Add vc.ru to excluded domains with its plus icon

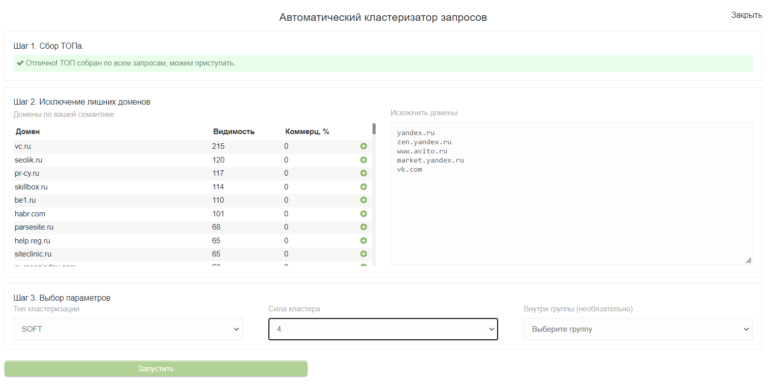363,146
